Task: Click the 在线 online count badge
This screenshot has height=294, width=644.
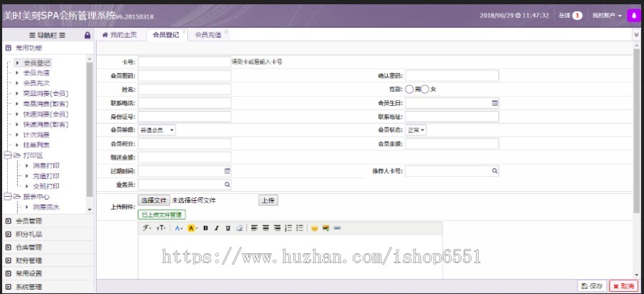Action: tap(577, 16)
